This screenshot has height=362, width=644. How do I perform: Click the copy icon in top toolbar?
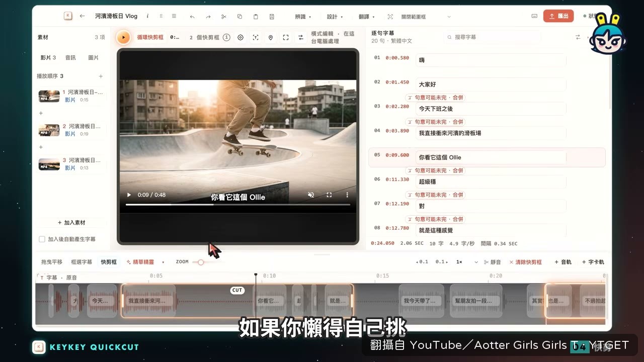[239, 17]
